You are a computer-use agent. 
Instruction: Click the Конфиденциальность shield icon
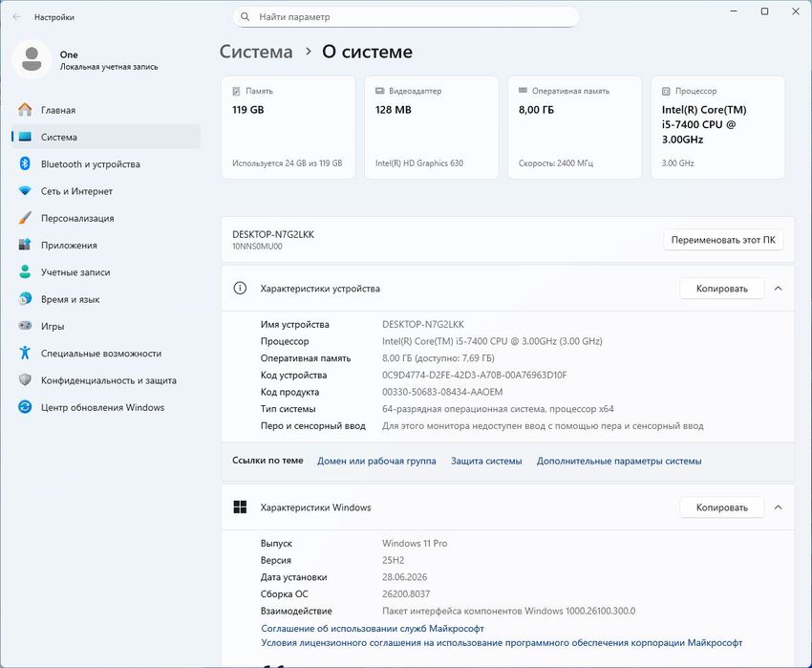pyautogui.click(x=25, y=379)
